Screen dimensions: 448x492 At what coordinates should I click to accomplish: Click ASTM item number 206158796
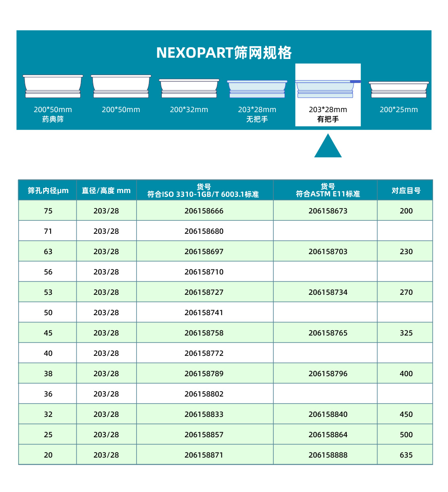pos(328,374)
